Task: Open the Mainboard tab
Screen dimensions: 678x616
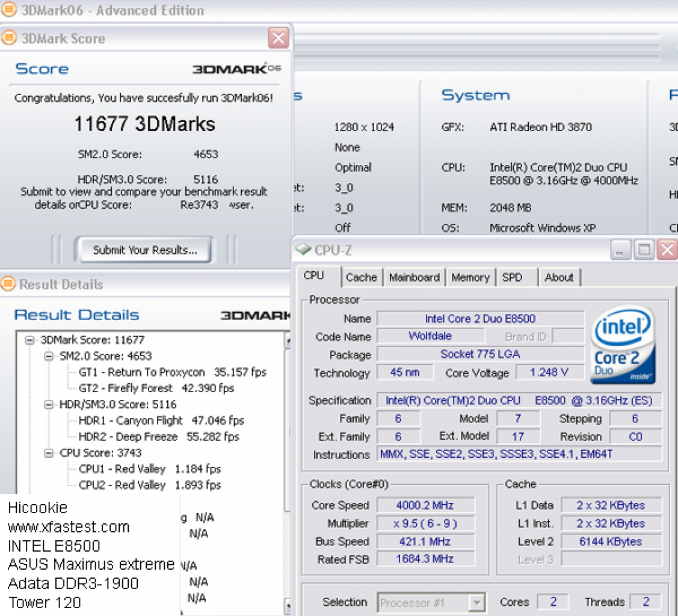Action: (415, 277)
